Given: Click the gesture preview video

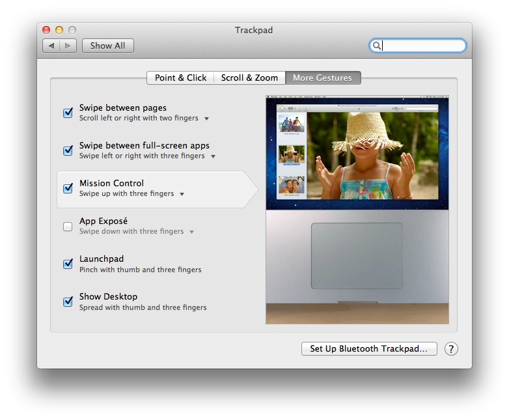Looking at the screenshot, I should (x=357, y=210).
